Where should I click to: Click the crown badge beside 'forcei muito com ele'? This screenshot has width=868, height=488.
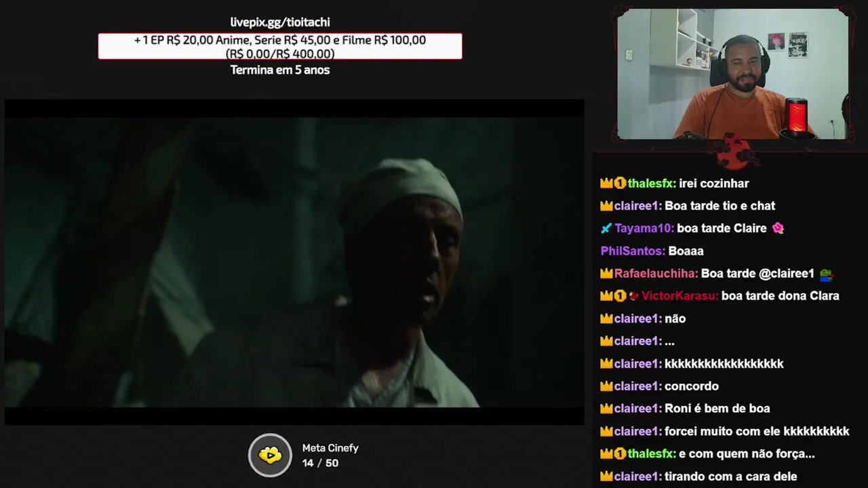pos(606,432)
